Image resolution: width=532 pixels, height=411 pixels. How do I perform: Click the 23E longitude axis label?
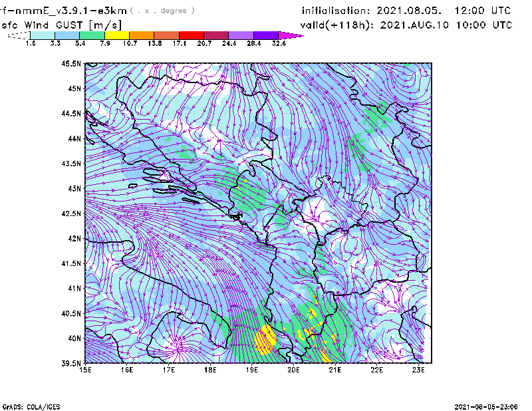point(419,370)
